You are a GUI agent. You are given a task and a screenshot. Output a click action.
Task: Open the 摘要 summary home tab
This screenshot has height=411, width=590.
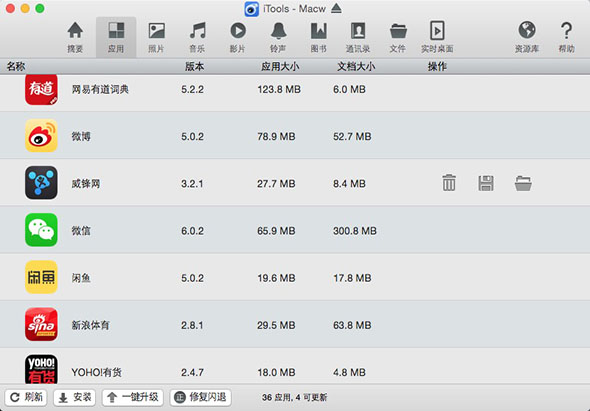(x=75, y=37)
